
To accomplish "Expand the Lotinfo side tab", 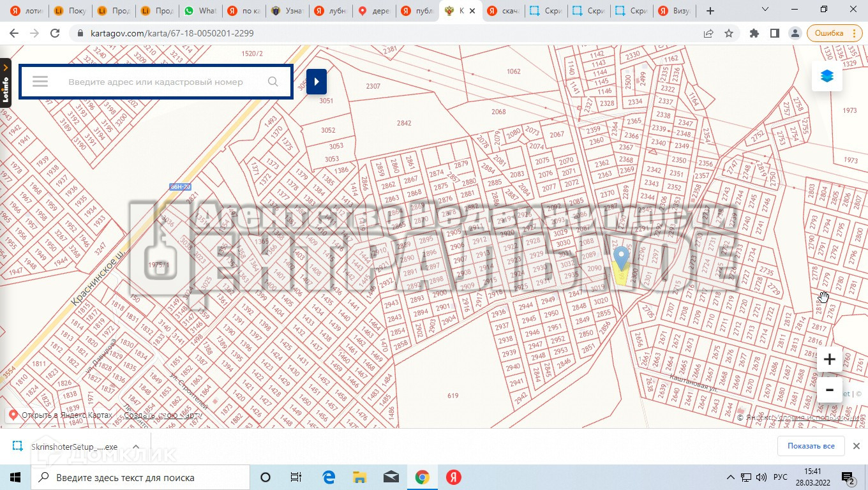I will pyautogui.click(x=6, y=83).
